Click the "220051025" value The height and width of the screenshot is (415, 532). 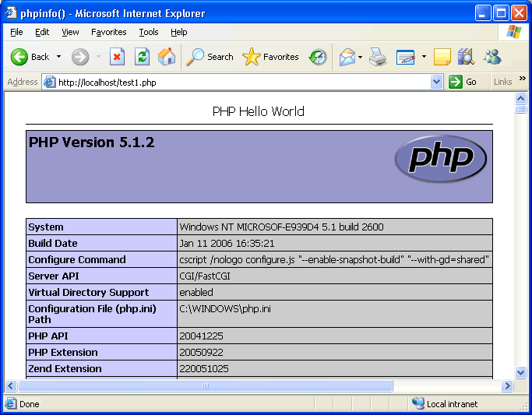[204, 368]
